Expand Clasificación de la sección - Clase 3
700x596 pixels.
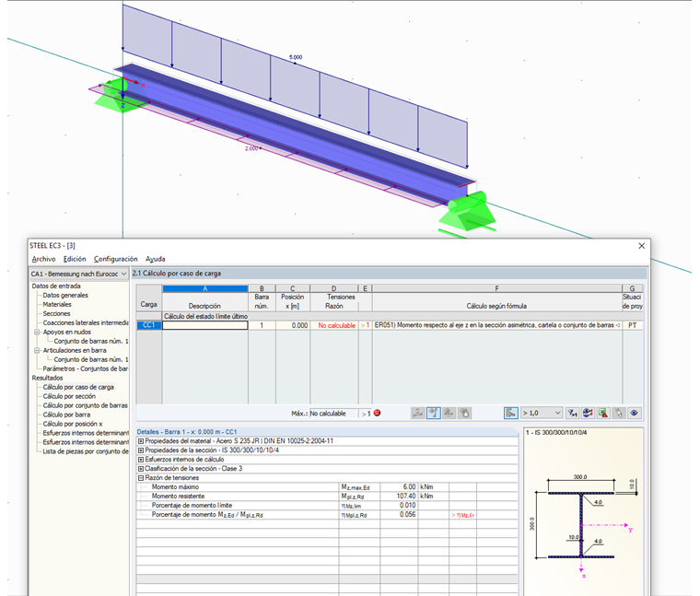(141, 469)
